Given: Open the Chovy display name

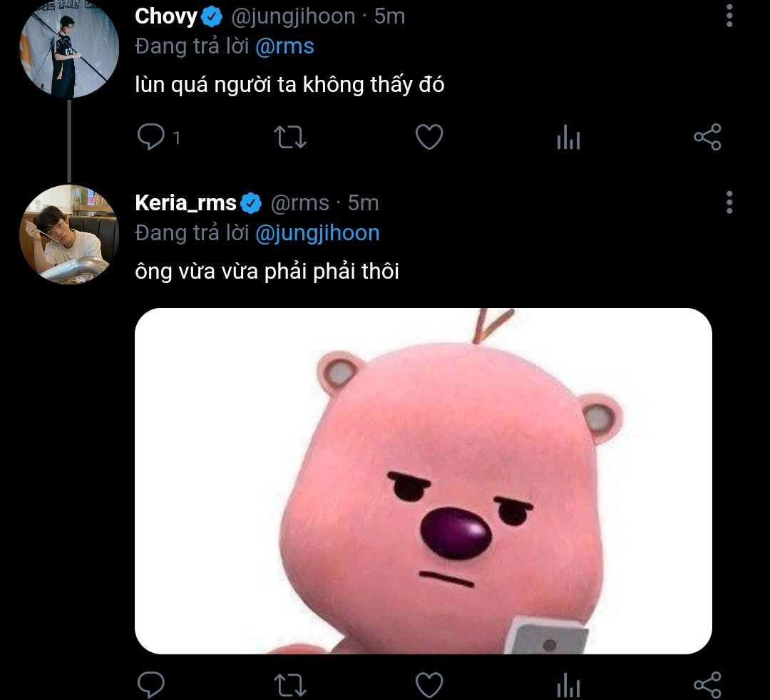Looking at the screenshot, I should 166,16.
